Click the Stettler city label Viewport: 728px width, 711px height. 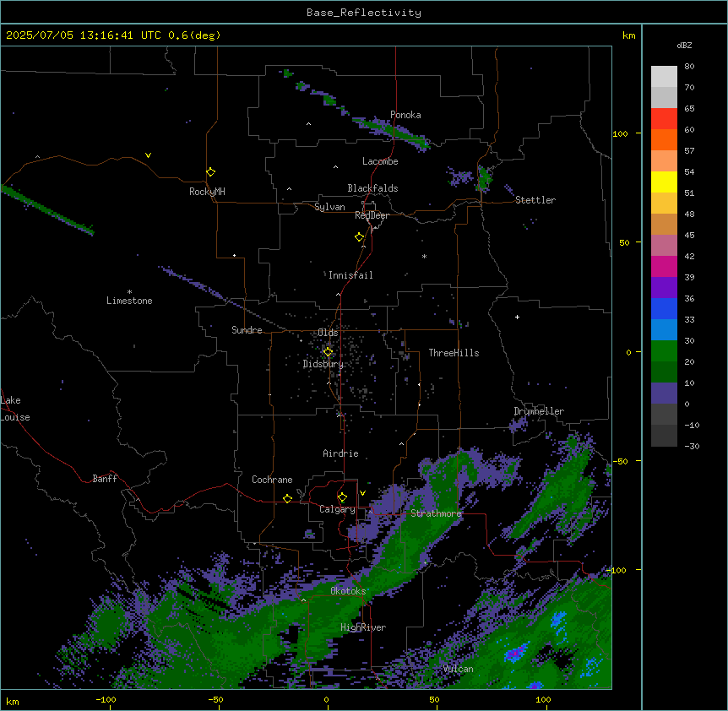coord(535,200)
